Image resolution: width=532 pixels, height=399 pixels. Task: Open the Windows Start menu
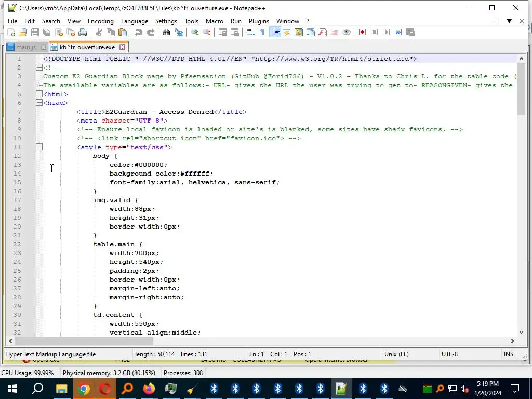tap(12, 389)
